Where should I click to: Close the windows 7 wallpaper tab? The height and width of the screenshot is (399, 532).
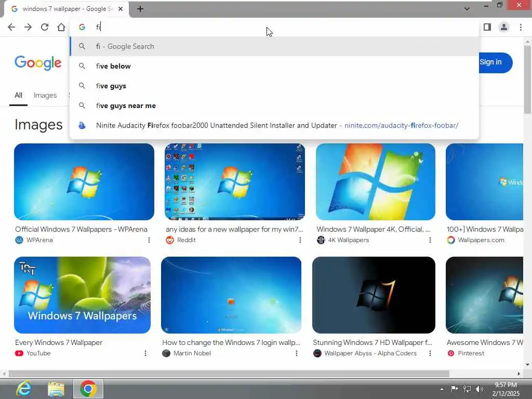pos(121,9)
